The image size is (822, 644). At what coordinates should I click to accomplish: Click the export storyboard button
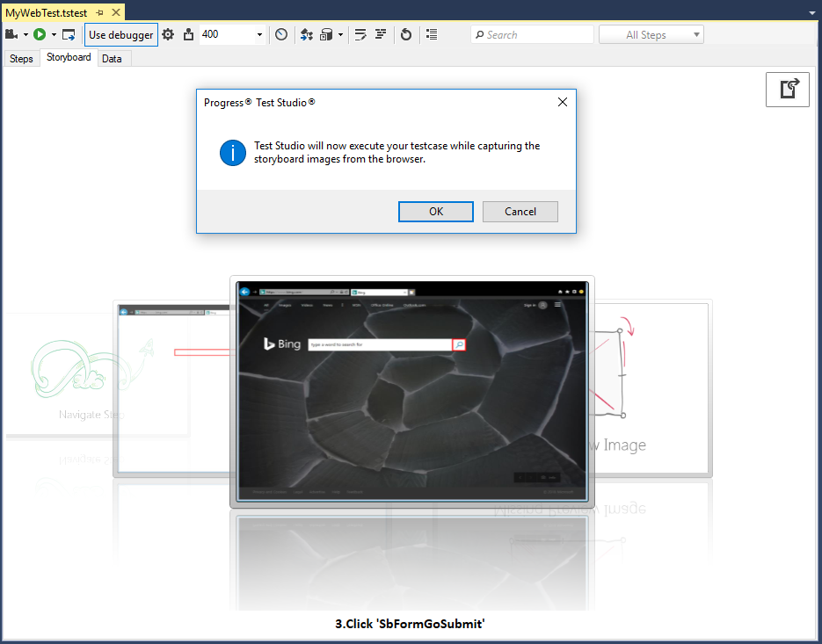pyautogui.click(x=788, y=90)
